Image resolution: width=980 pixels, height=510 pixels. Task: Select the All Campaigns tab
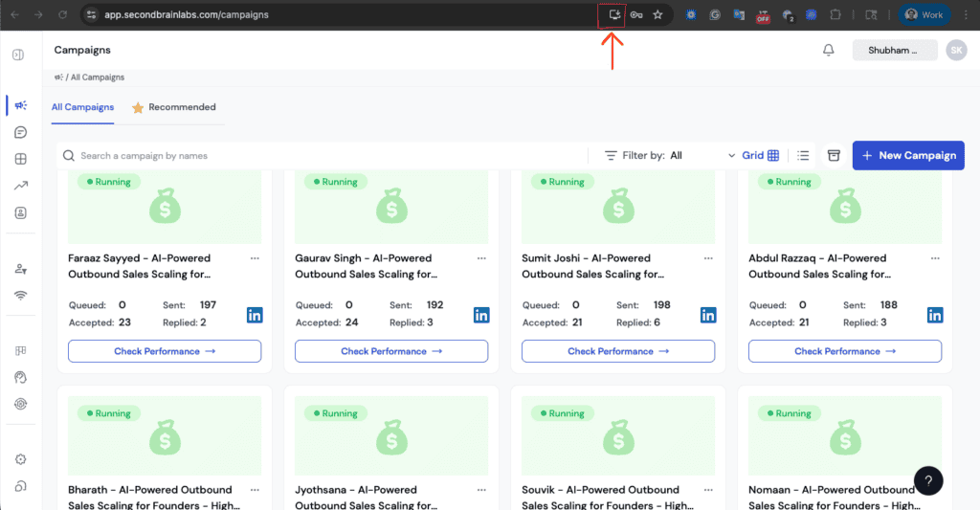coord(82,107)
